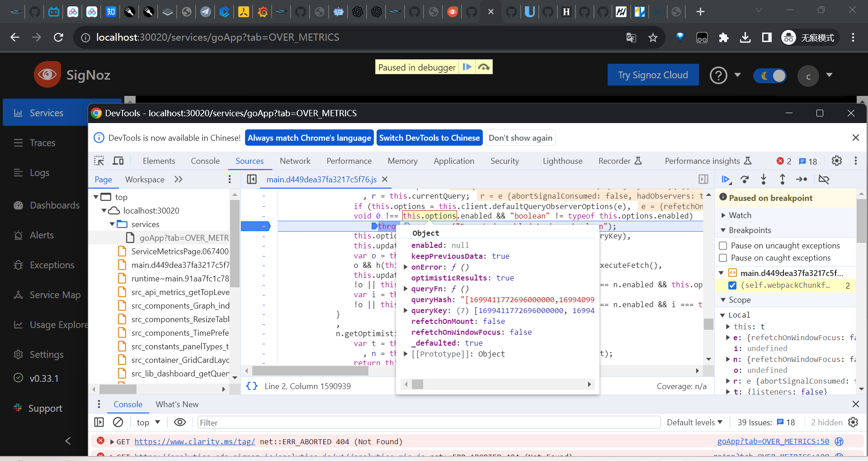Step into the next function call
The height and width of the screenshot is (461, 868).
pyautogui.click(x=763, y=180)
